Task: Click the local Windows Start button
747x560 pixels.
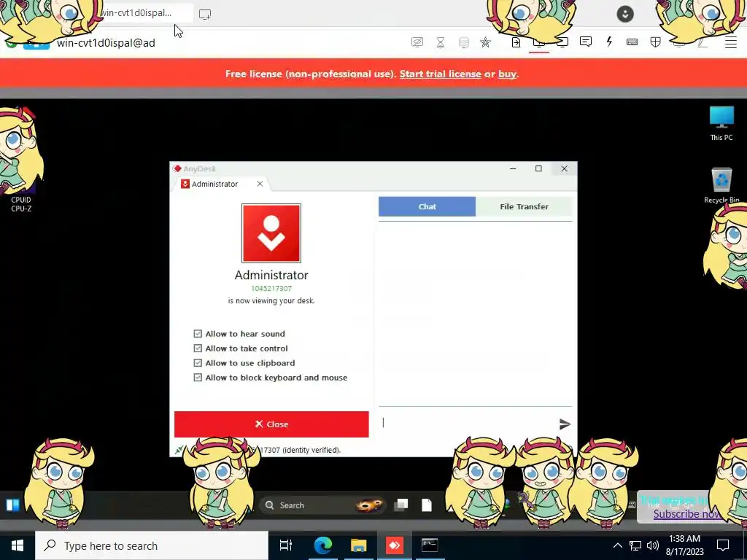Action: click(x=18, y=545)
